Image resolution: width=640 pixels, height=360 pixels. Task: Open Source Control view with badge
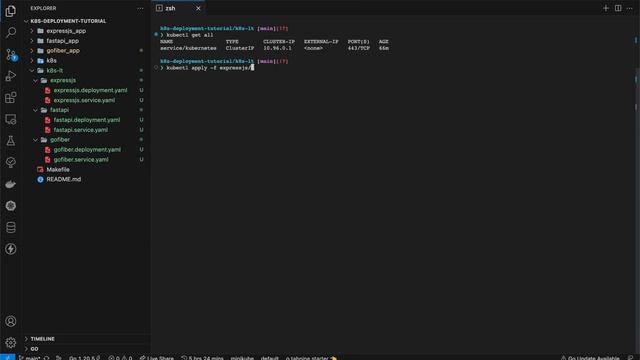click(x=11, y=54)
